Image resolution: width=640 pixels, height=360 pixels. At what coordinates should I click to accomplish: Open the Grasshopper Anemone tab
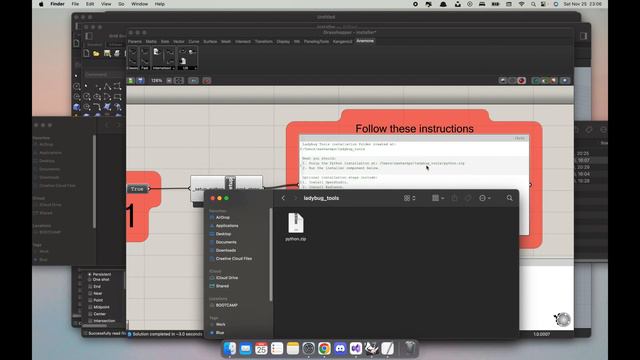click(x=365, y=41)
